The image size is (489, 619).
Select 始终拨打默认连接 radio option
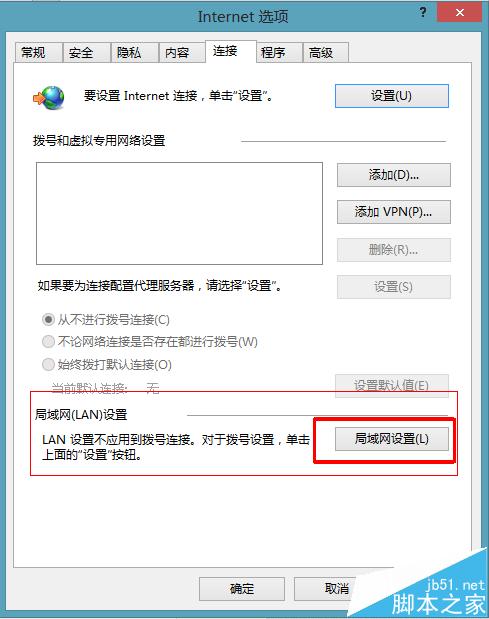(x=48, y=364)
